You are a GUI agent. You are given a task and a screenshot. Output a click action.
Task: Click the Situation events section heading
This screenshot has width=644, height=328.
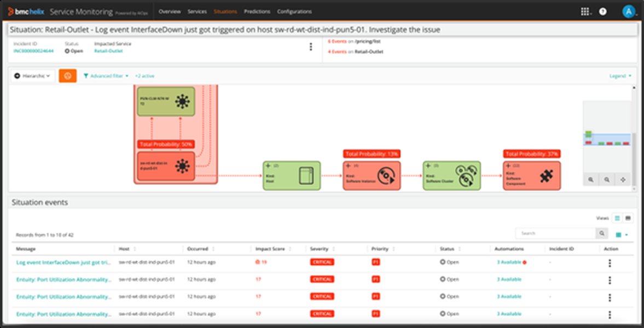40,202
